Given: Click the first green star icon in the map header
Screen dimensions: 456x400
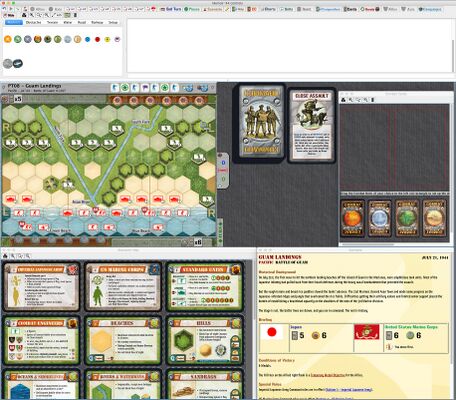Looking at the screenshot, I should click(x=125, y=88).
